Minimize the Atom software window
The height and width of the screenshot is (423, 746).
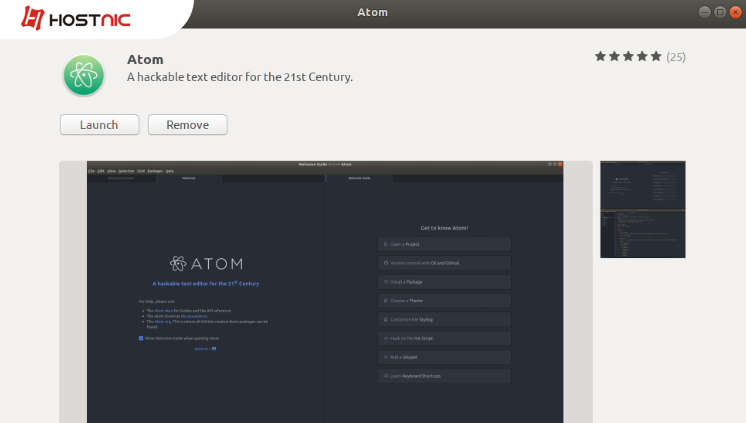pyautogui.click(x=705, y=12)
